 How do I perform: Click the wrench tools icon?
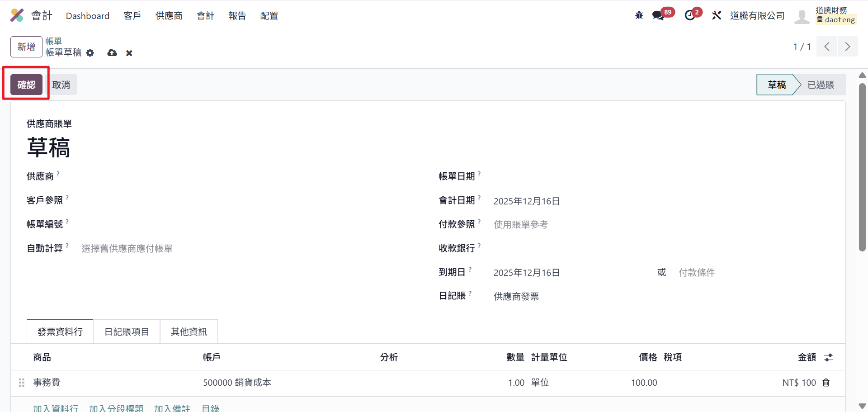717,15
